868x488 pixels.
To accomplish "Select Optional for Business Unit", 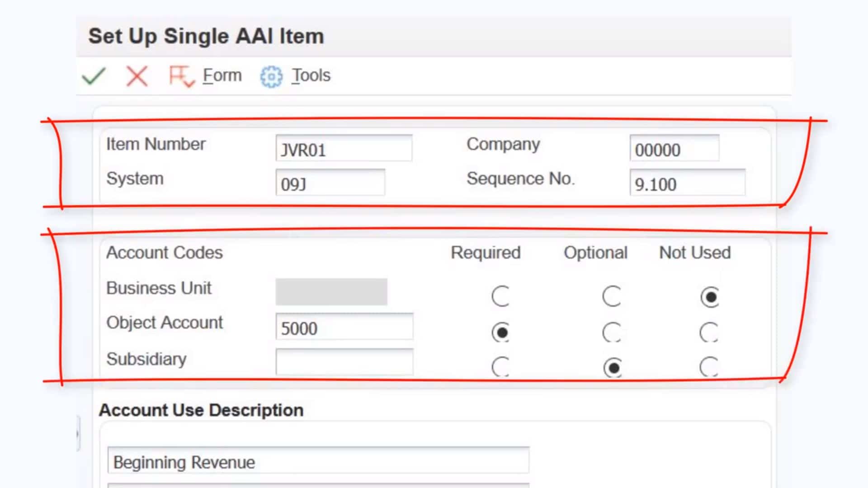I will click(612, 296).
